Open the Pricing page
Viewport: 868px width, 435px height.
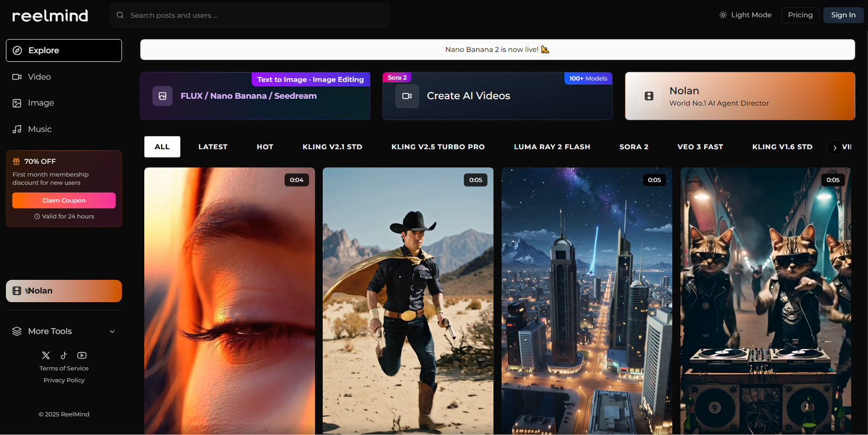coord(800,15)
